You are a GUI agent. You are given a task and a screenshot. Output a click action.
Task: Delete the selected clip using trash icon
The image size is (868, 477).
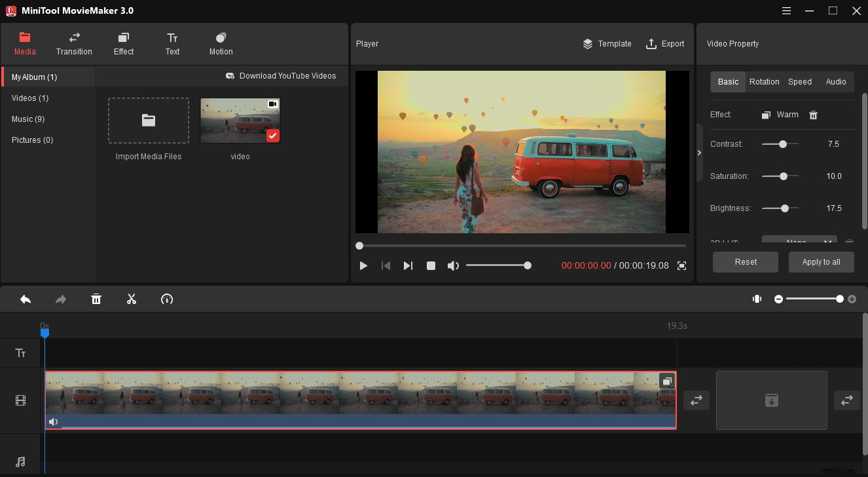(96, 299)
